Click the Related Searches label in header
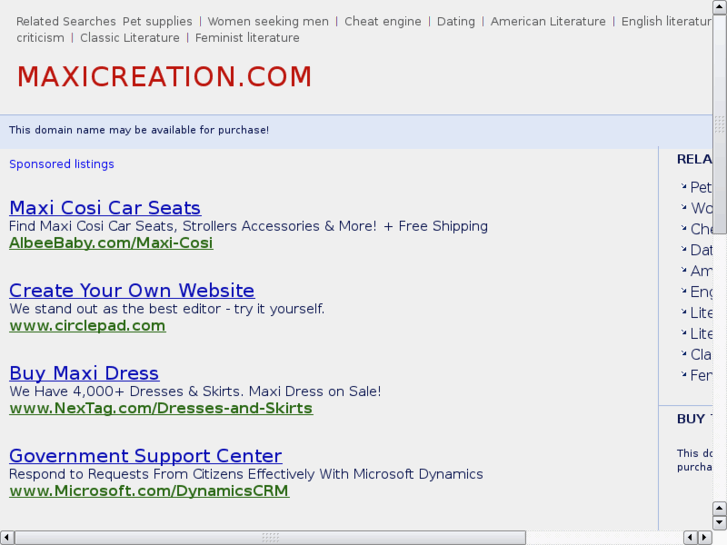Viewport: 727px width, 545px height. pyautogui.click(x=66, y=22)
